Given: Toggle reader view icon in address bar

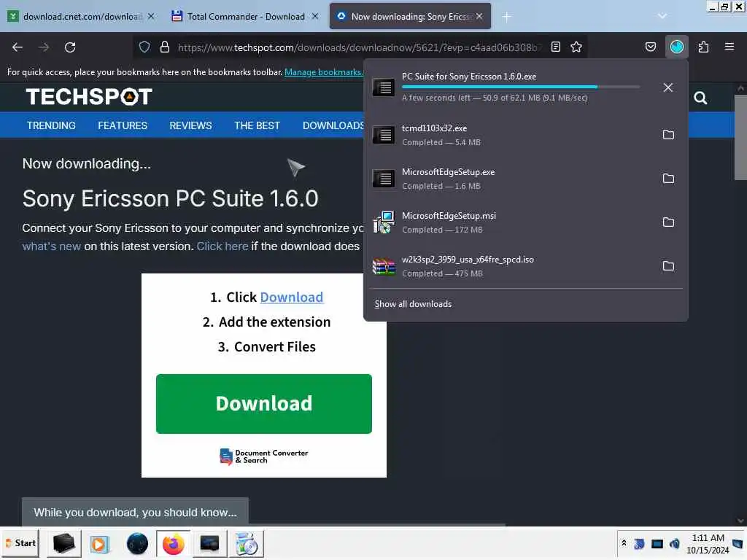Looking at the screenshot, I should coord(555,47).
